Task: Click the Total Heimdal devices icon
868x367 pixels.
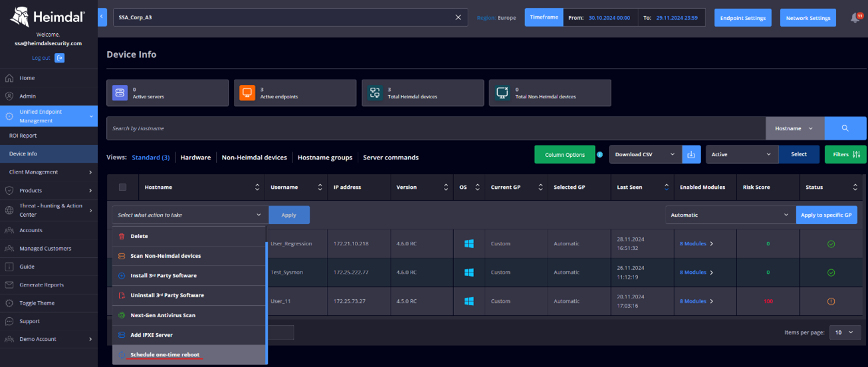Action: pyautogui.click(x=375, y=93)
